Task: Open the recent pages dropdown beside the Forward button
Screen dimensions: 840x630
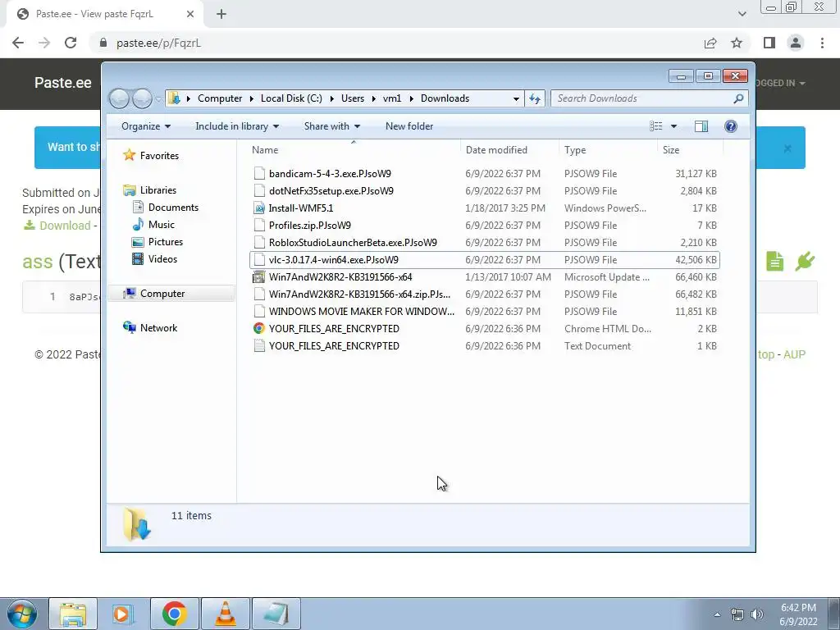Action: pyautogui.click(x=158, y=98)
